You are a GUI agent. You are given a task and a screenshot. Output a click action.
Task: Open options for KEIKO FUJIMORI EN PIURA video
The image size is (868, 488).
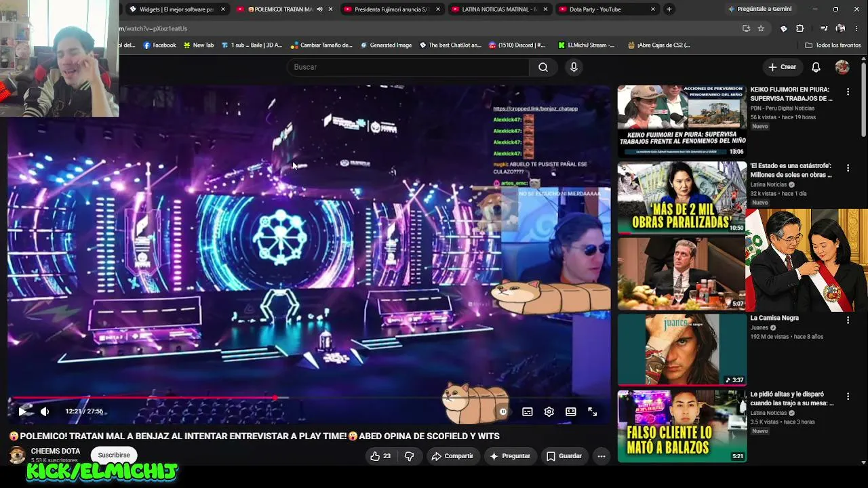pos(848,91)
